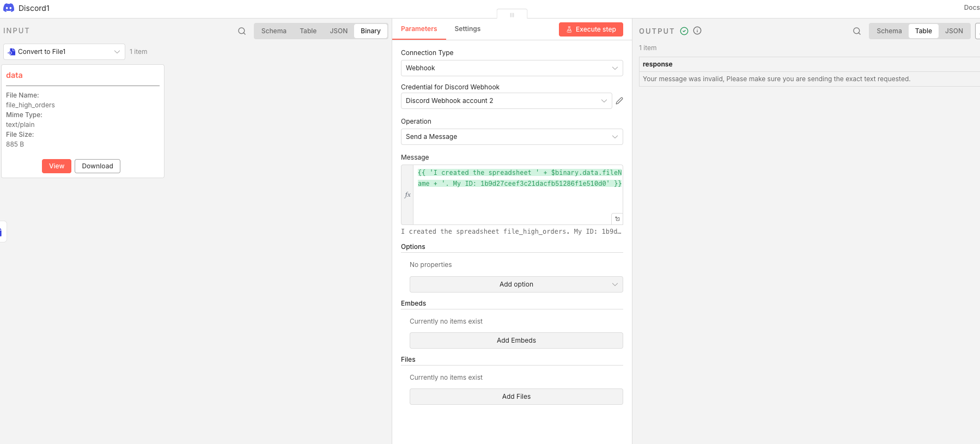Click the input panel search icon
This screenshot has width=980, height=444.
(242, 31)
